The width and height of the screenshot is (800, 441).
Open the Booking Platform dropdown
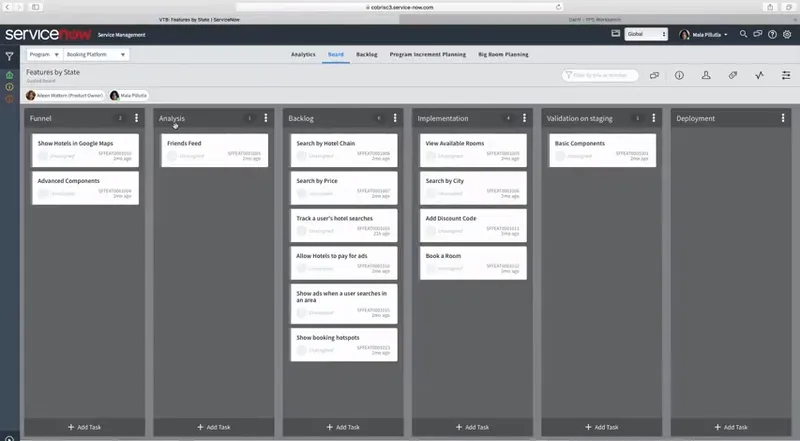(96, 55)
